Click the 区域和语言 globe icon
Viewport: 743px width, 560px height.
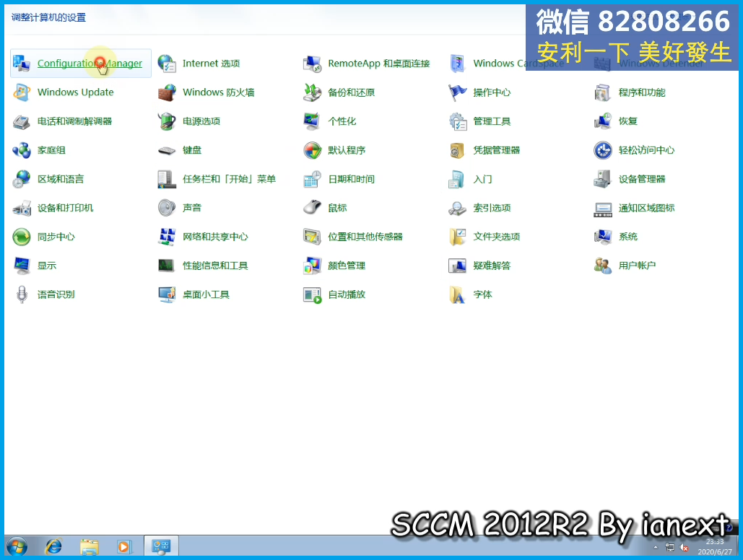coord(22,179)
